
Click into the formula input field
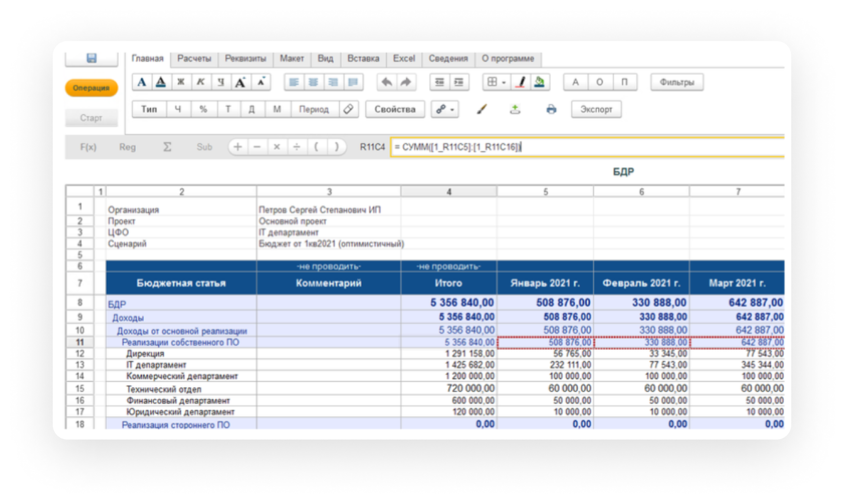(586, 147)
